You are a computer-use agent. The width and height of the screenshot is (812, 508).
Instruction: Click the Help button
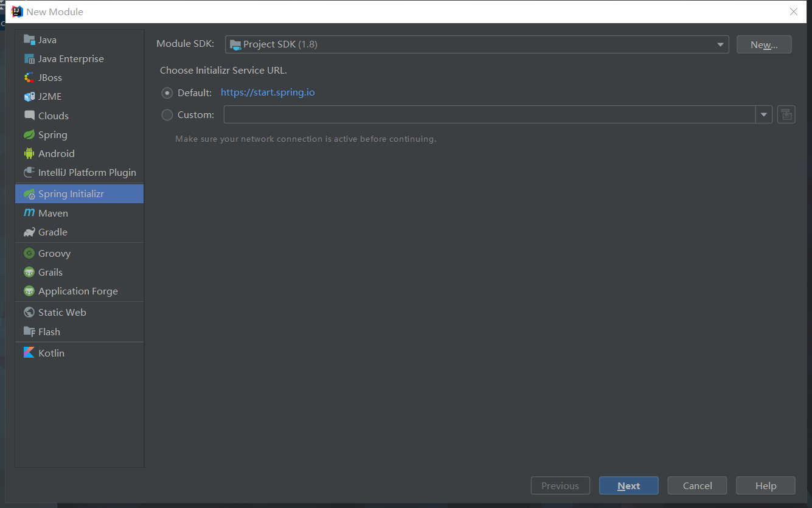[765, 485]
